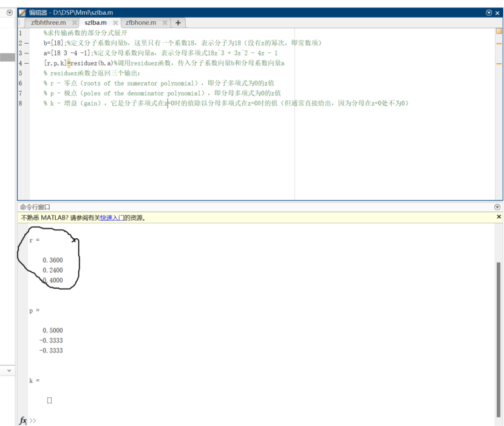Select the szlba.m editor tab
This screenshot has height=426, width=504.
(x=95, y=23)
